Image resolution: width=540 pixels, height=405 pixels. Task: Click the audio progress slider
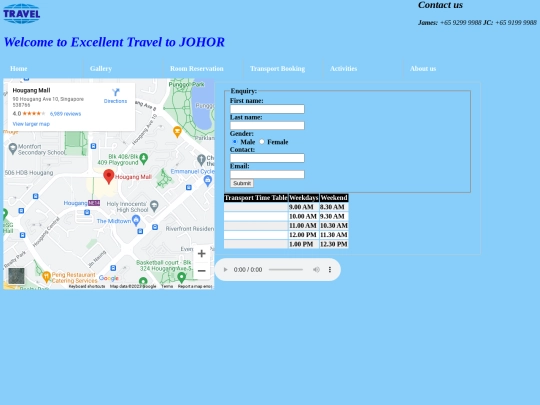point(286,270)
